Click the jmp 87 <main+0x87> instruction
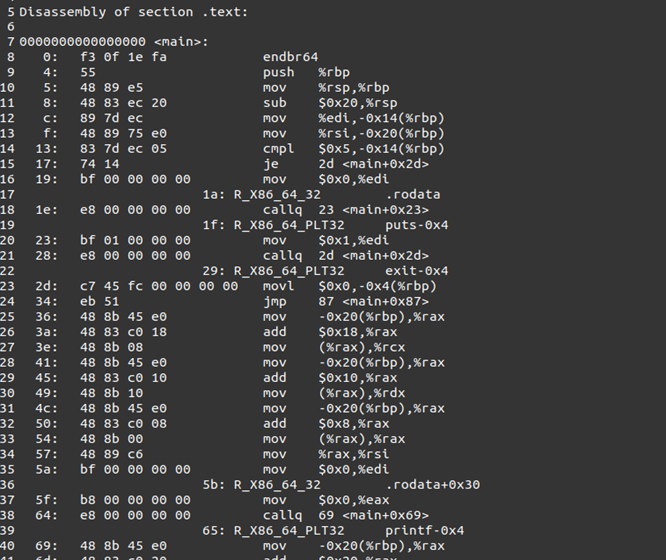 [x=346, y=302]
